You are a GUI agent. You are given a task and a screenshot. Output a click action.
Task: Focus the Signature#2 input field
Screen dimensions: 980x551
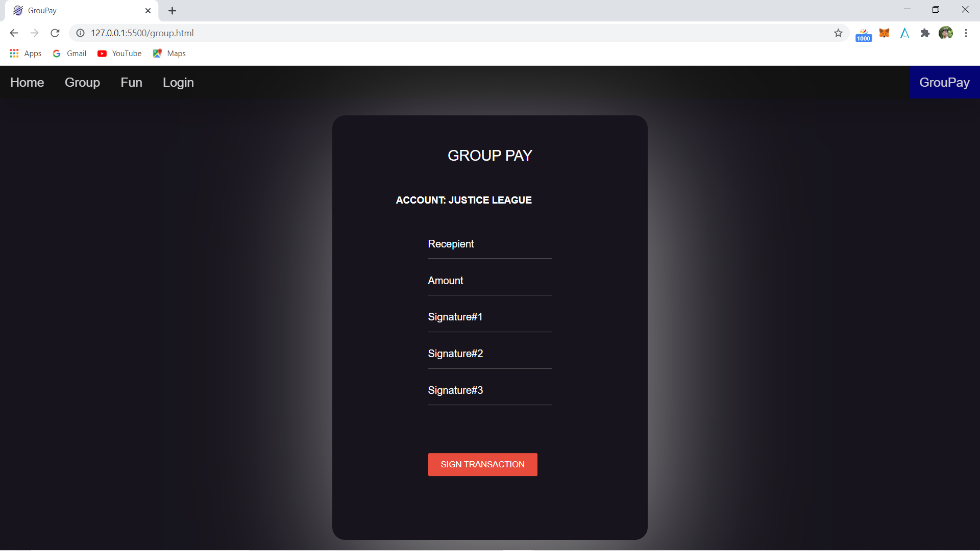tap(490, 354)
